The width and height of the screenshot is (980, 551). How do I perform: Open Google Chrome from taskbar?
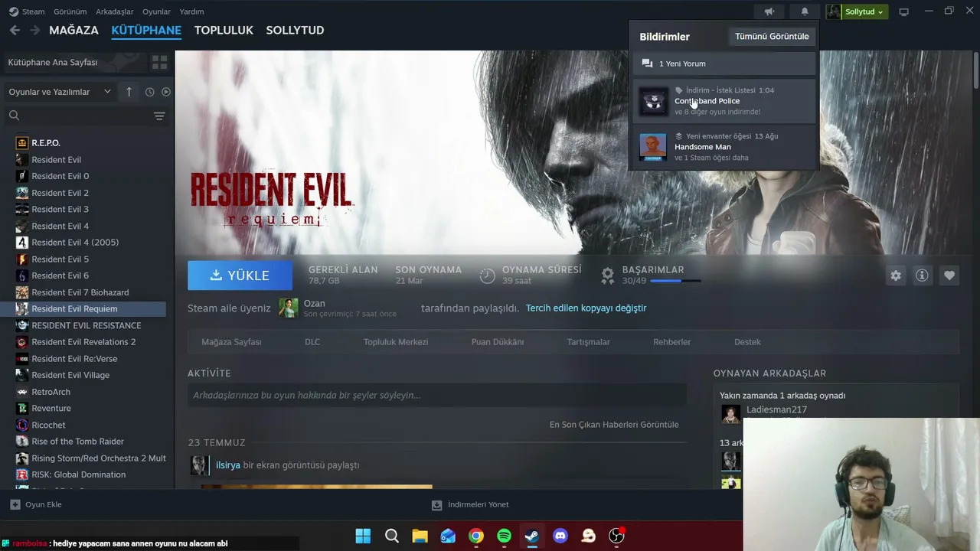click(476, 536)
